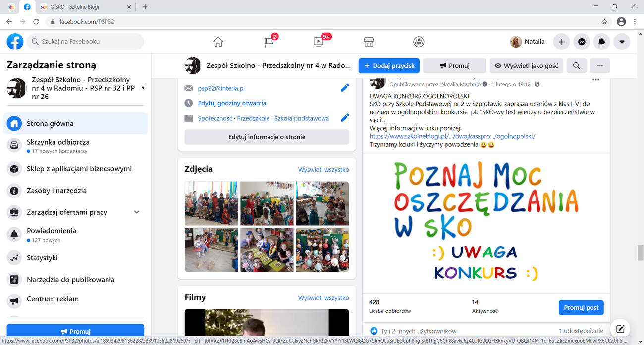644x345 pixels.
Task: Open post options three-dot menu
Action: click(596, 80)
